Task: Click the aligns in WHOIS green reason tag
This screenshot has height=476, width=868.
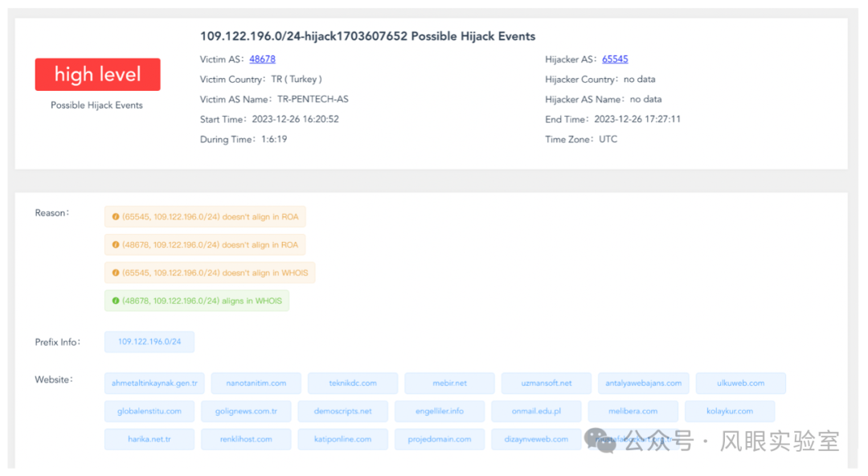Action: 202,302
